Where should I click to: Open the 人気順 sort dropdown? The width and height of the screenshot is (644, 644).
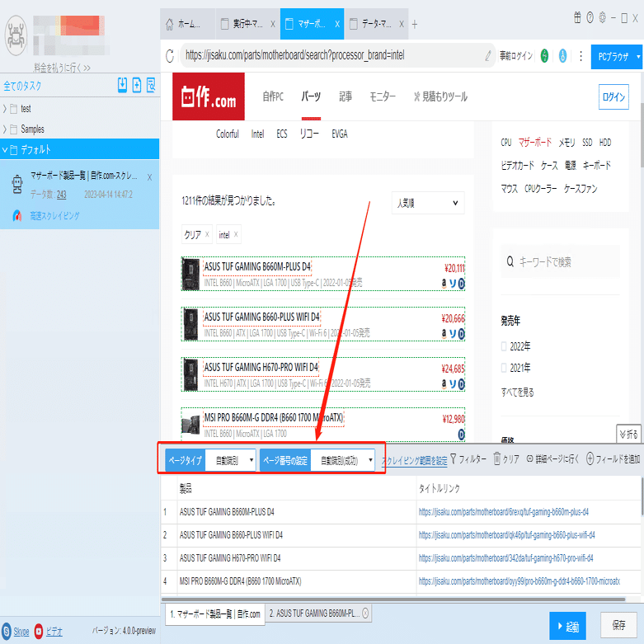pos(428,203)
